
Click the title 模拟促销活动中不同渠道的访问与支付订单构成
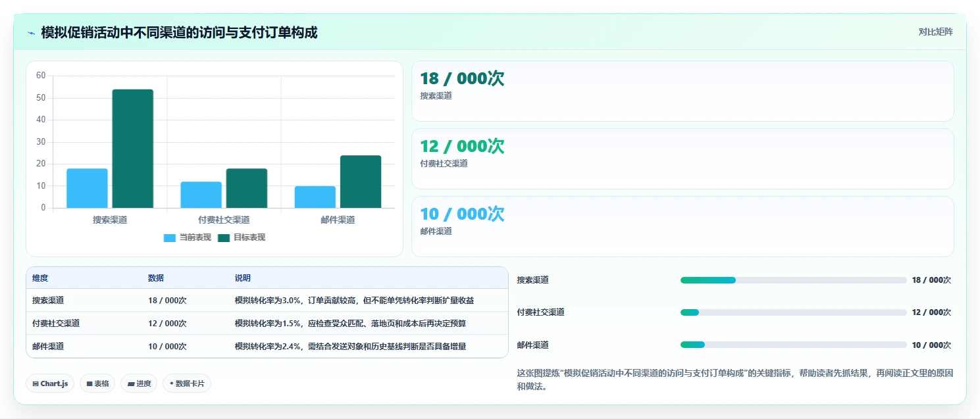(x=179, y=32)
